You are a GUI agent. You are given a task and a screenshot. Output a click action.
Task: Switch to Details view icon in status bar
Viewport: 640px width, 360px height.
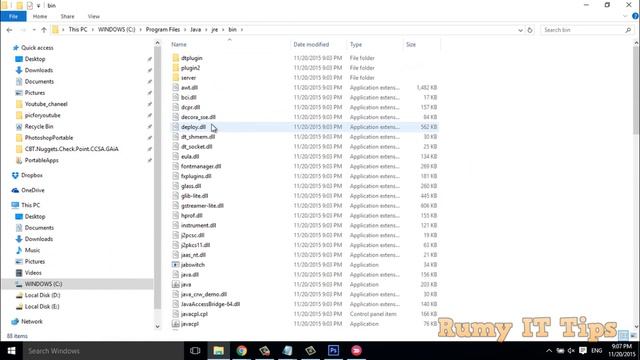pos(623,336)
